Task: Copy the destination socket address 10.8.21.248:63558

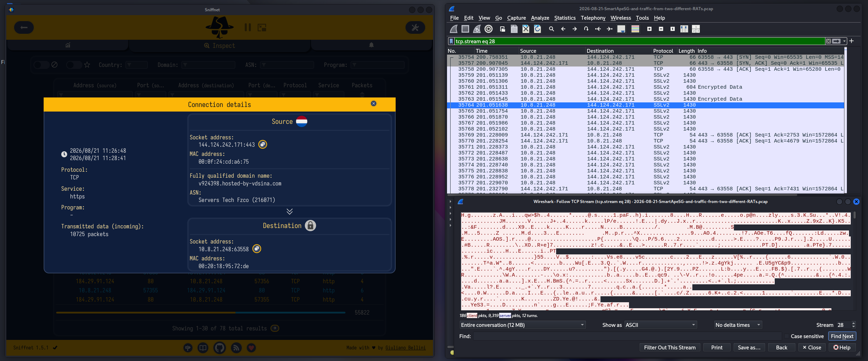Action: point(257,249)
